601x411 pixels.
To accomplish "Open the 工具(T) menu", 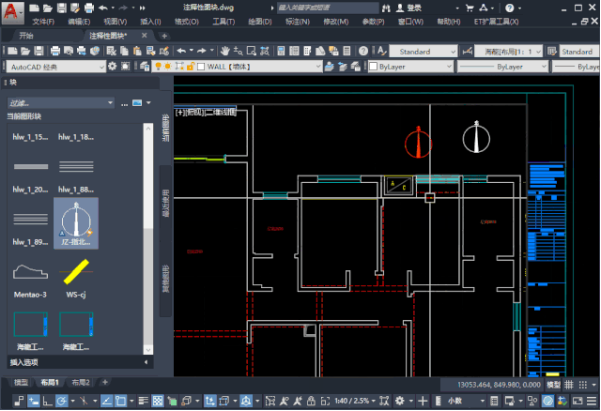I will (x=224, y=21).
